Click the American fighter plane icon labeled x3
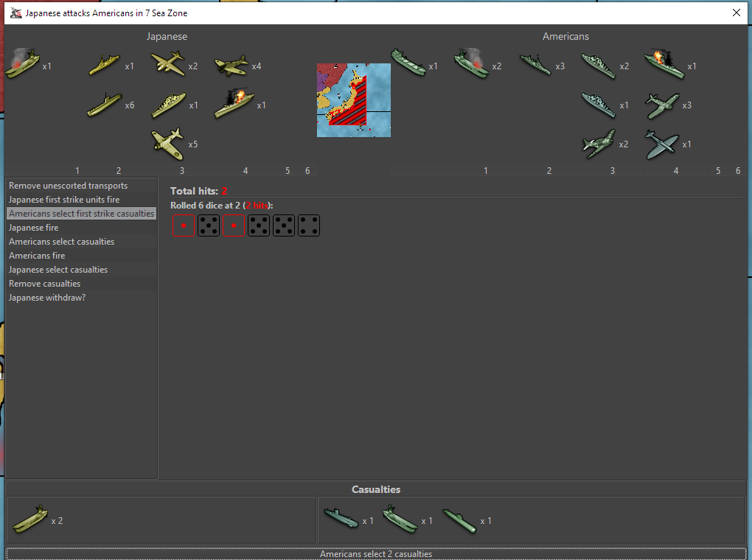 [x=662, y=105]
